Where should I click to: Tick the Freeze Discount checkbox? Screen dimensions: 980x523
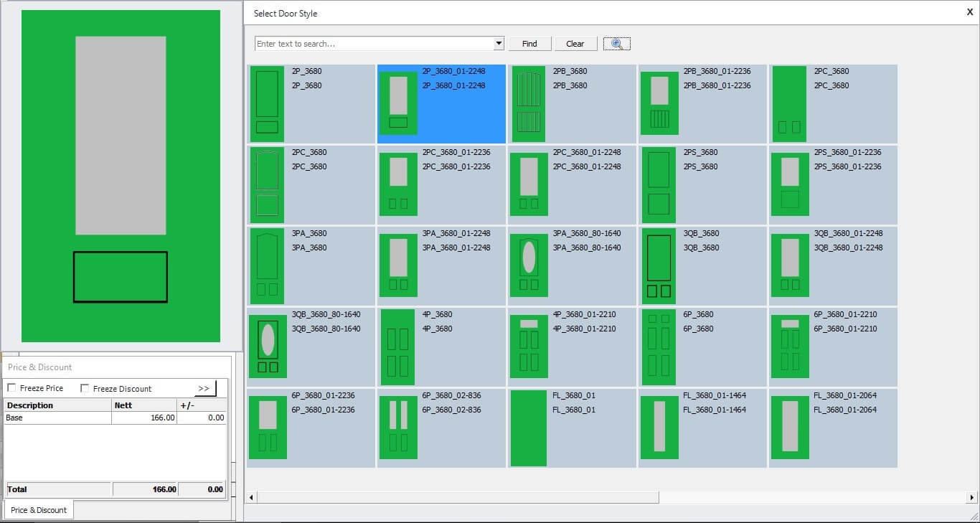point(85,388)
